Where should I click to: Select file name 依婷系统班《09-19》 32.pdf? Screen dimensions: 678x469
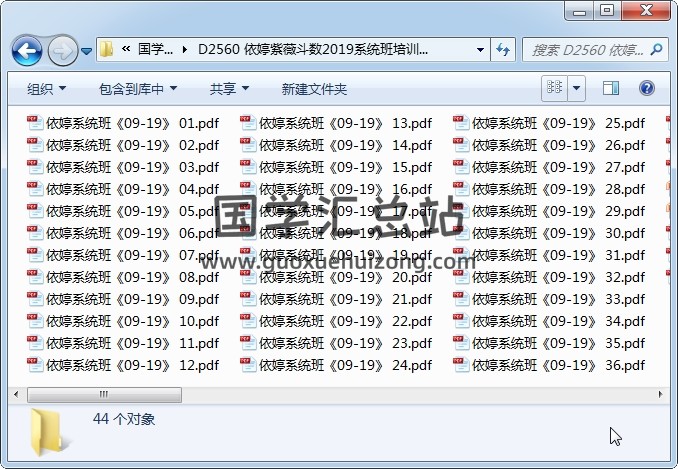pyautogui.click(x=559, y=277)
